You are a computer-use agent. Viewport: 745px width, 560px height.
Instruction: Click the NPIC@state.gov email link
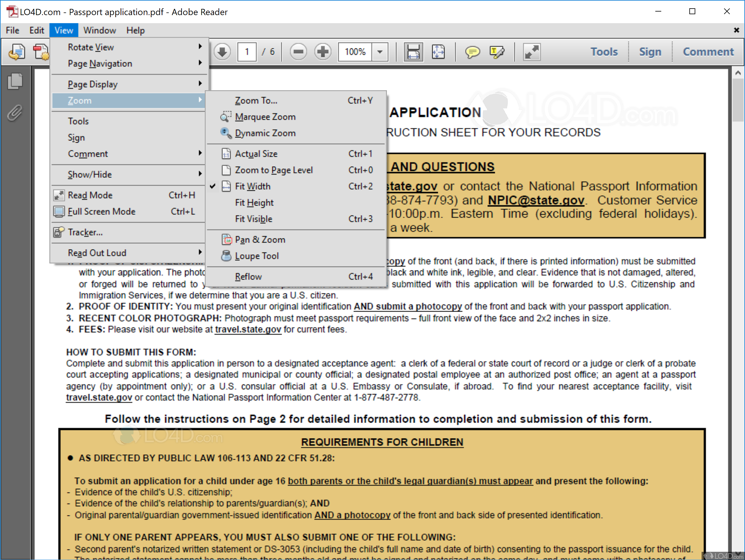[536, 200]
